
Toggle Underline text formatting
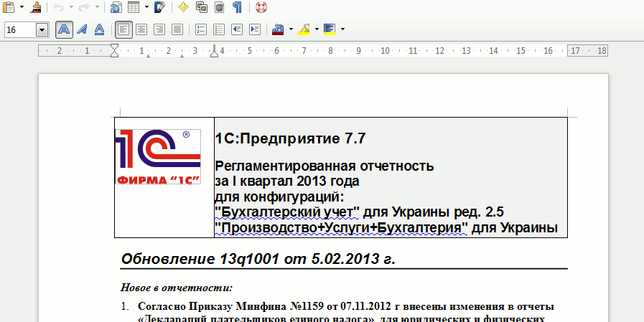(x=99, y=29)
